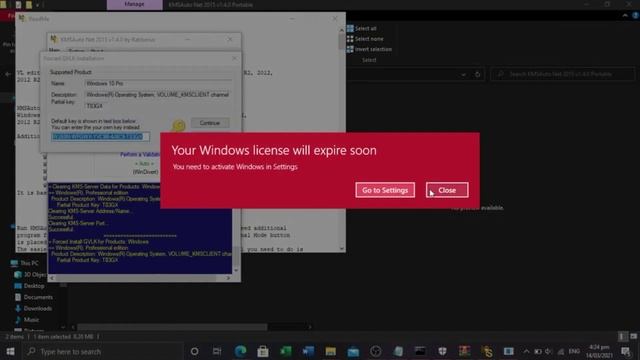Open Excel from the taskbar

(x=285, y=351)
